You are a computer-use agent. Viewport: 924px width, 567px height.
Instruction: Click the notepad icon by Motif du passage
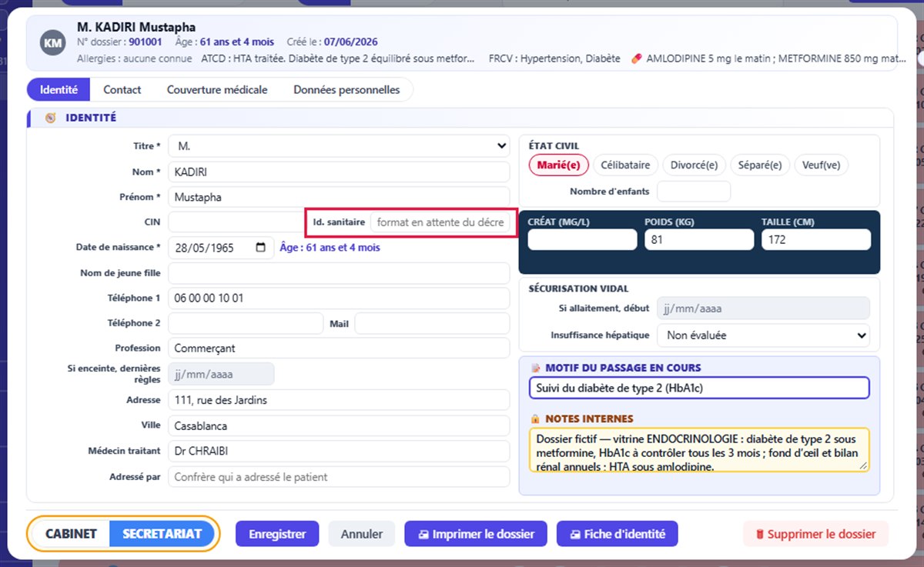pyautogui.click(x=536, y=368)
